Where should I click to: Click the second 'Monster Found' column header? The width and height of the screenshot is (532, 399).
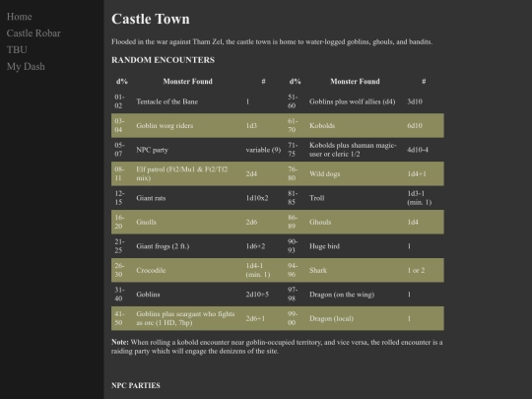pyautogui.click(x=355, y=82)
